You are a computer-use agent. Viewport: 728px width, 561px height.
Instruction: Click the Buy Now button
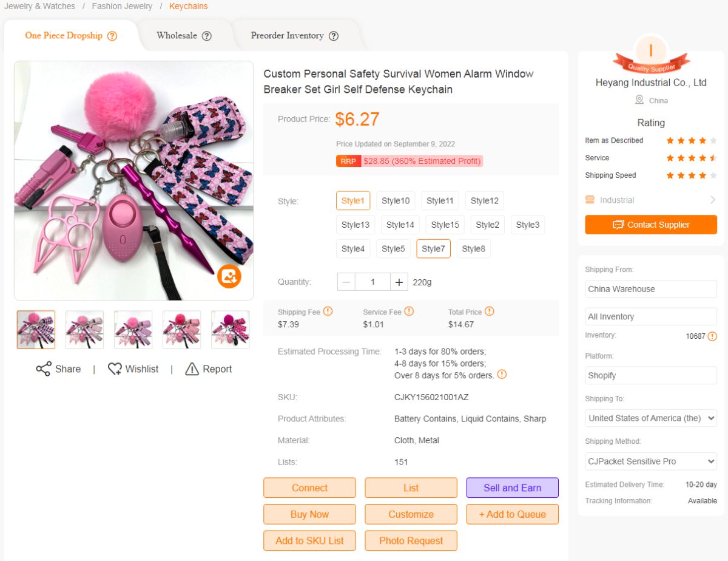pyautogui.click(x=309, y=514)
